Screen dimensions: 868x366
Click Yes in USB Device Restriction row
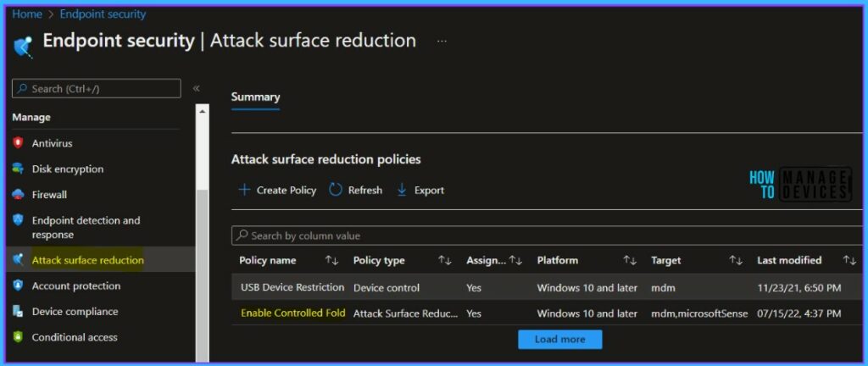tap(474, 287)
